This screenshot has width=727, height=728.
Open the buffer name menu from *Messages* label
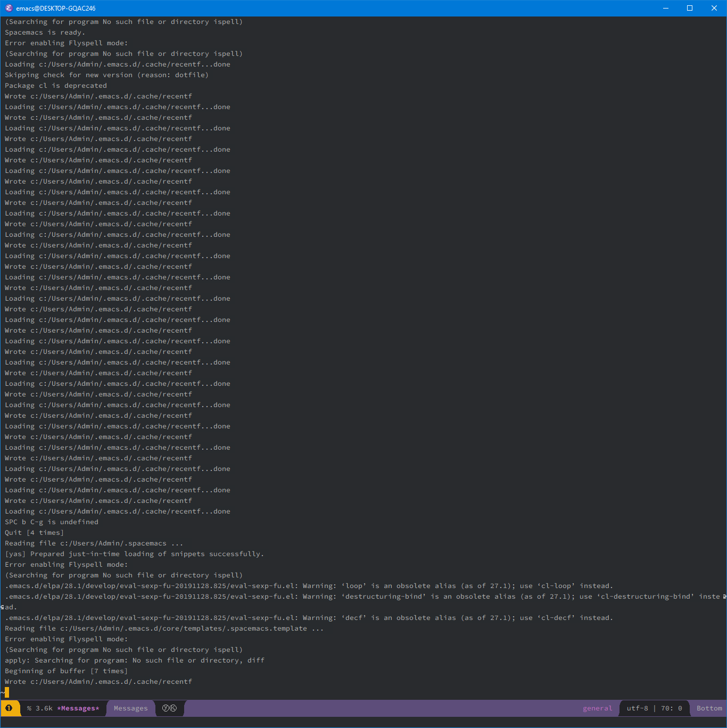78,708
